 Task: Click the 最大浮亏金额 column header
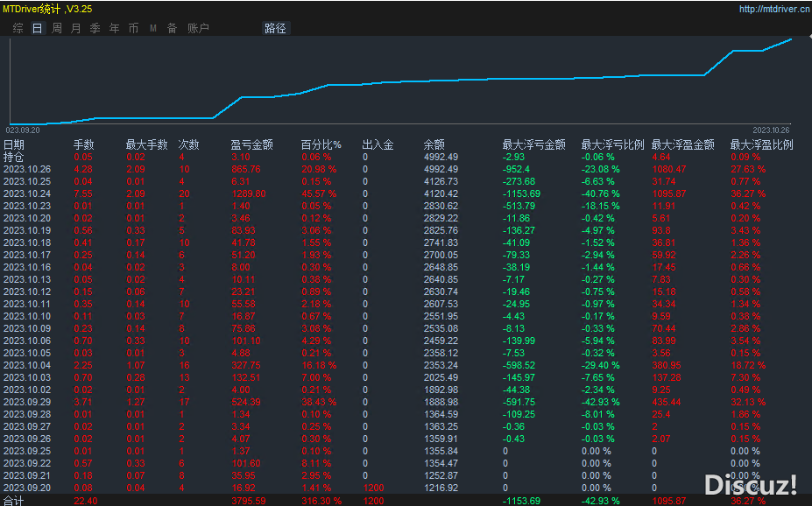point(534,144)
